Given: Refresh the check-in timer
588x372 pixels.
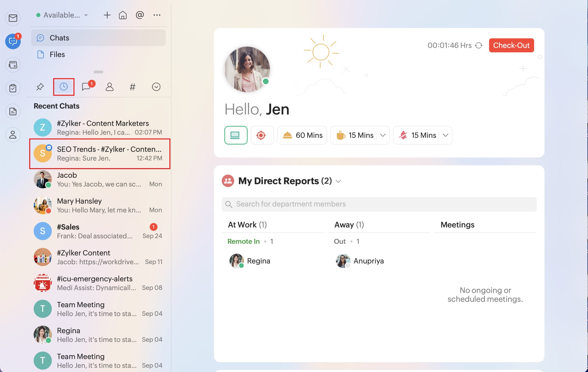Looking at the screenshot, I should tap(479, 45).
